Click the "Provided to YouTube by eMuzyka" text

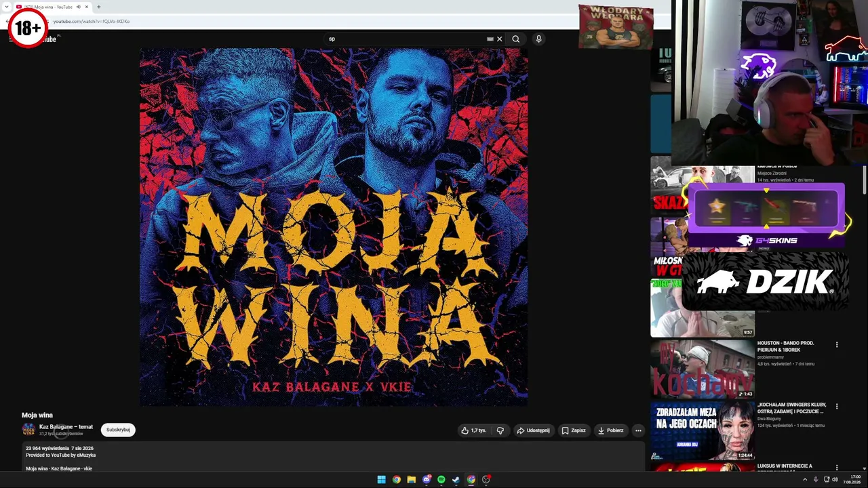coord(61,455)
